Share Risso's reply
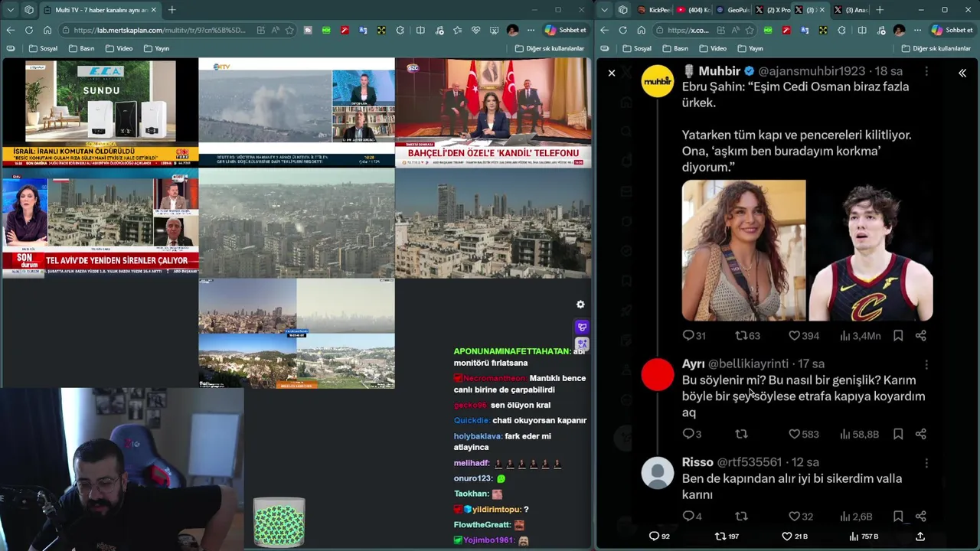Viewport: 980px width, 551px height. pos(921,517)
